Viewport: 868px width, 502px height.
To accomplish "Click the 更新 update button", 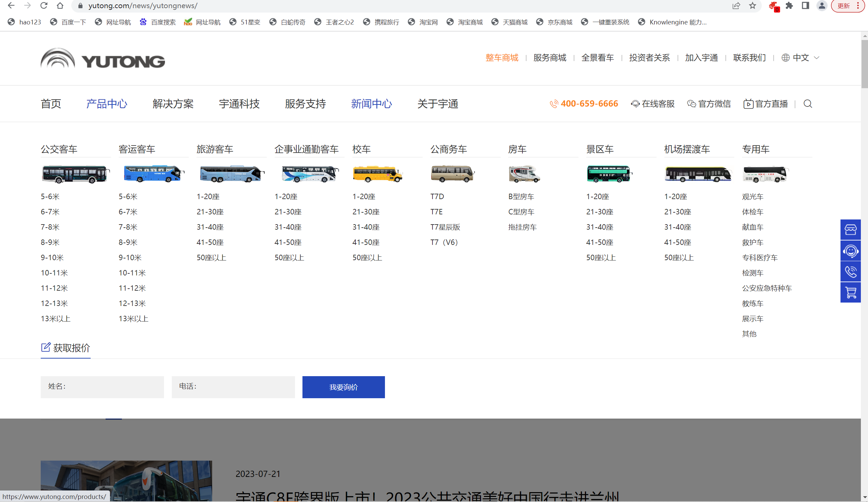I will (x=844, y=5).
